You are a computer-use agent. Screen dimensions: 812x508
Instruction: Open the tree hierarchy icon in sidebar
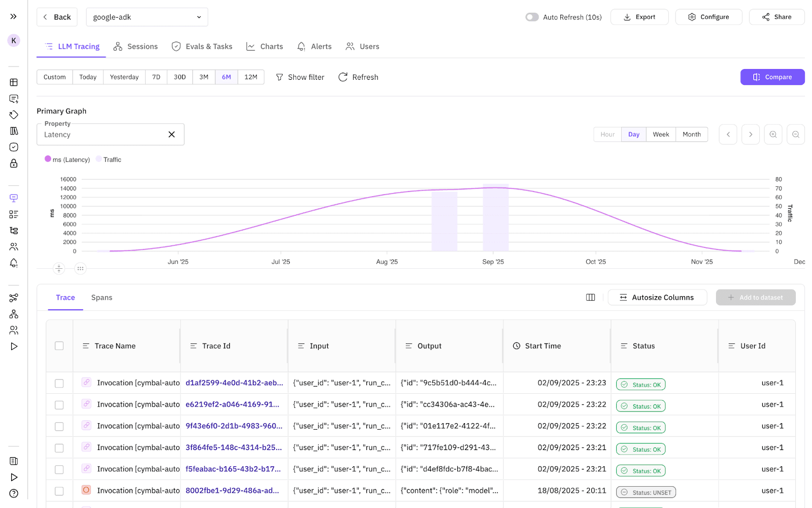coord(14,231)
